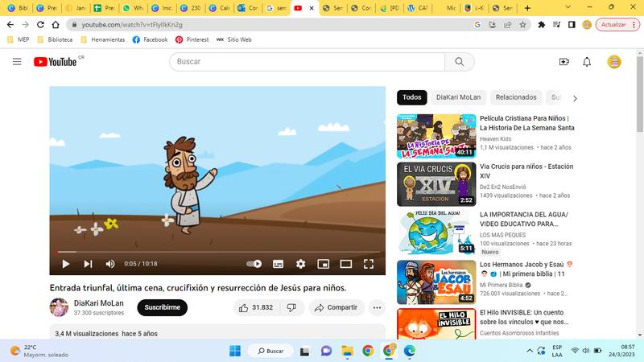Screen dimensions: 644x362
Task: Open share page icon in address bar
Action: (x=508, y=25)
